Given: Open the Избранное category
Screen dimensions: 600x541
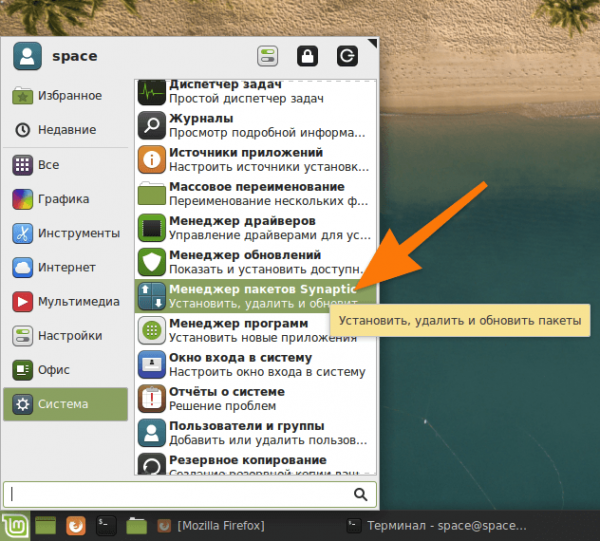Looking at the screenshot, I should click(65, 96).
